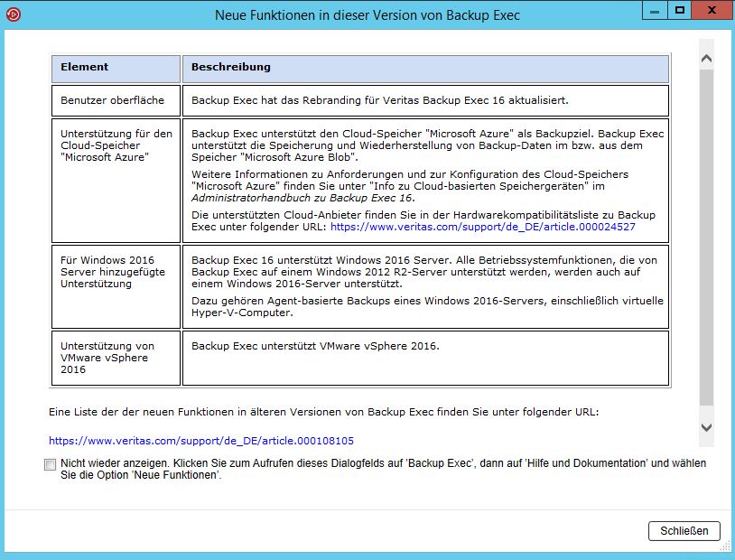Viewport: 735px width, 560px height.
Task: Minimize the Backup Exec dialog window
Action: [655, 11]
